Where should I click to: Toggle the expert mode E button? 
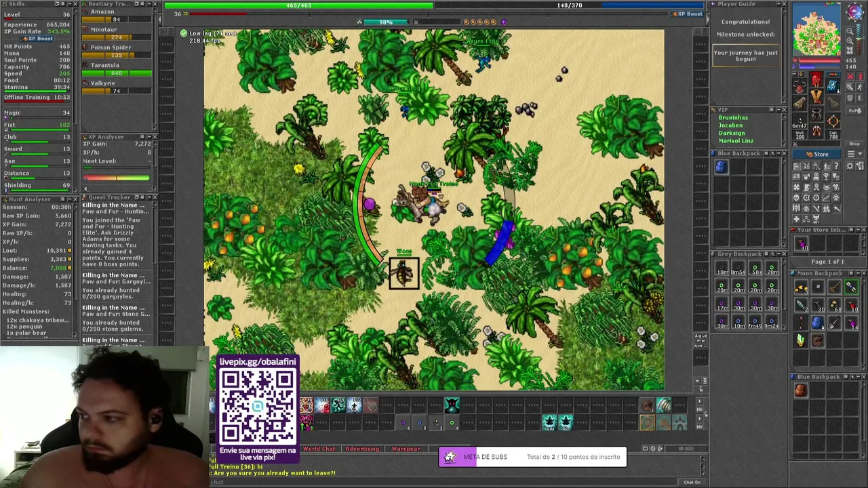pos(859,98)
